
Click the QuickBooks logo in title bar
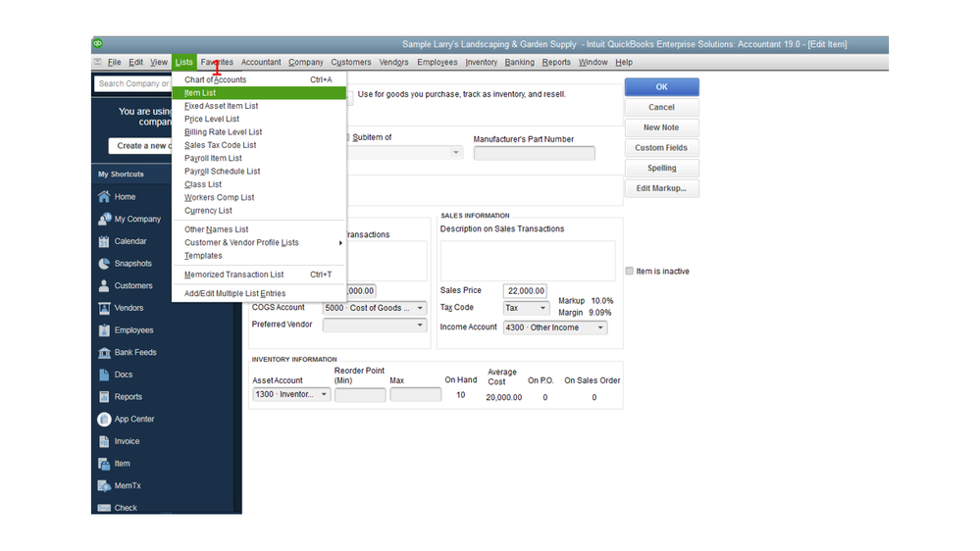(x=98, y=43)
